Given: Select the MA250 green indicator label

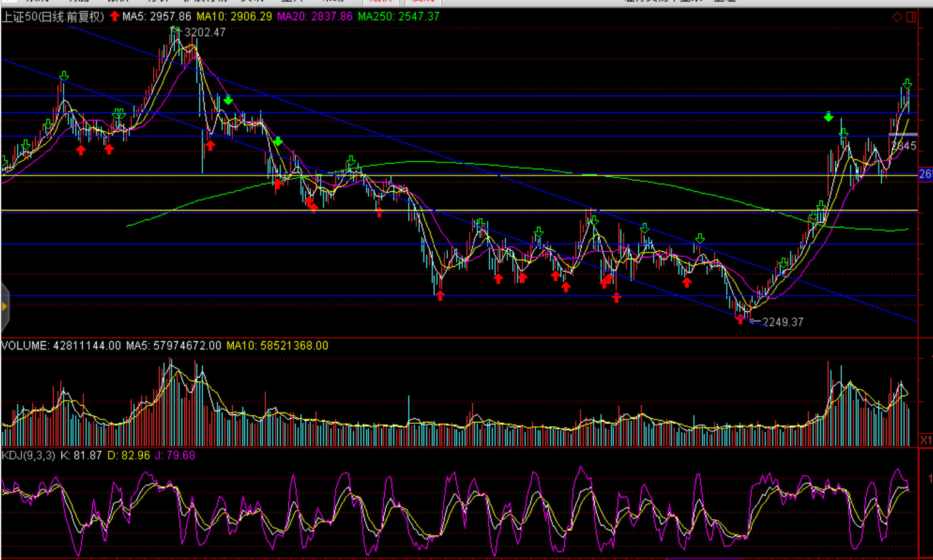Looking at the screenshot, I should click(x=398, y=16).
